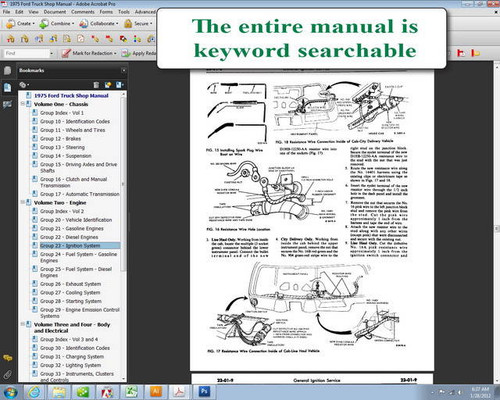
Task: Open Group 31 - Charging System bookmark
Action: click(72, 356)
